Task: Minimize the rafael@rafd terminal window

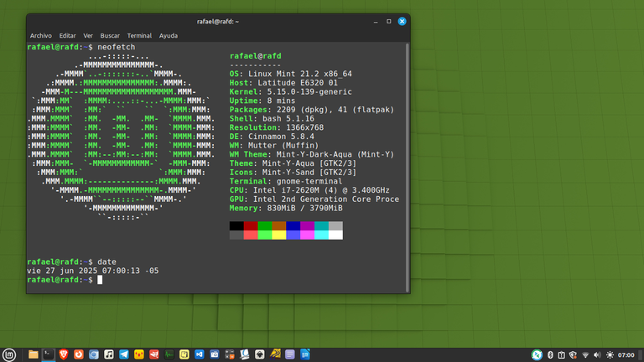Action: click(376, 21)
